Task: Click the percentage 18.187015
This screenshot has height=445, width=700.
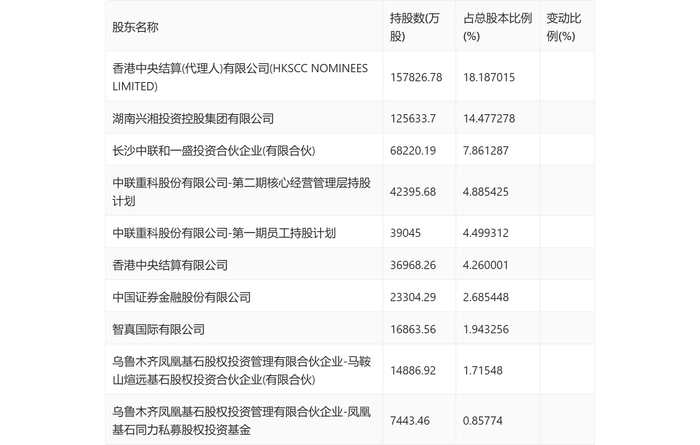Action: click(489, 77)
